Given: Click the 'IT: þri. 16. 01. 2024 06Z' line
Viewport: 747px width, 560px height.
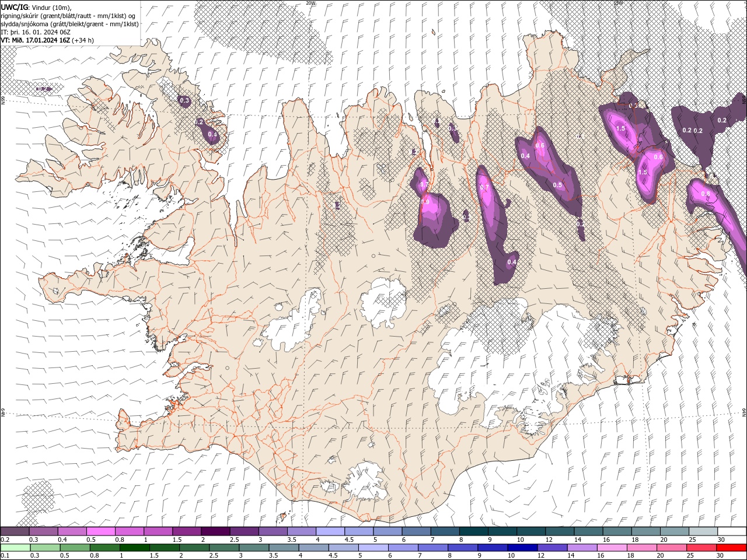Looking at the screenshot, I should pyautogui.click(x=36, y=32).
